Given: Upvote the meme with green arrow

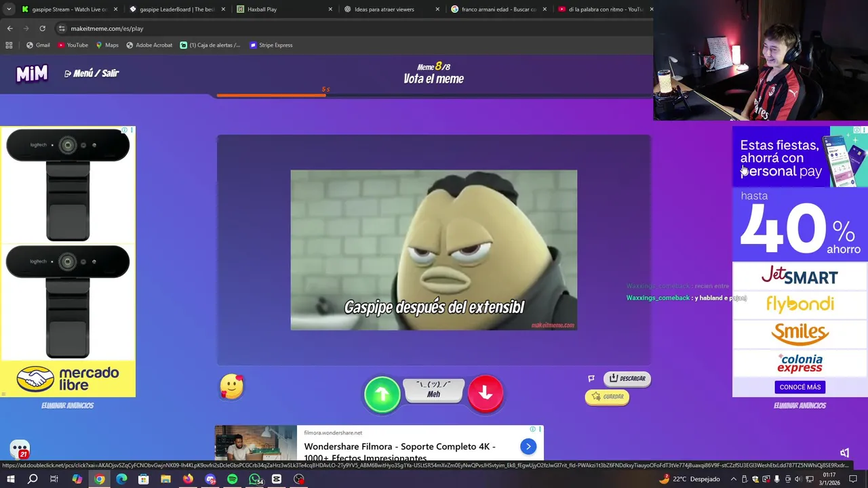Looking at the screenshot, I should tap(382, 394).
